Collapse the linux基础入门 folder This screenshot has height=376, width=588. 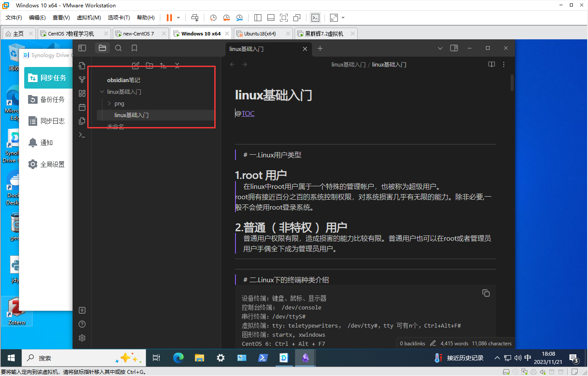[102, 92]
